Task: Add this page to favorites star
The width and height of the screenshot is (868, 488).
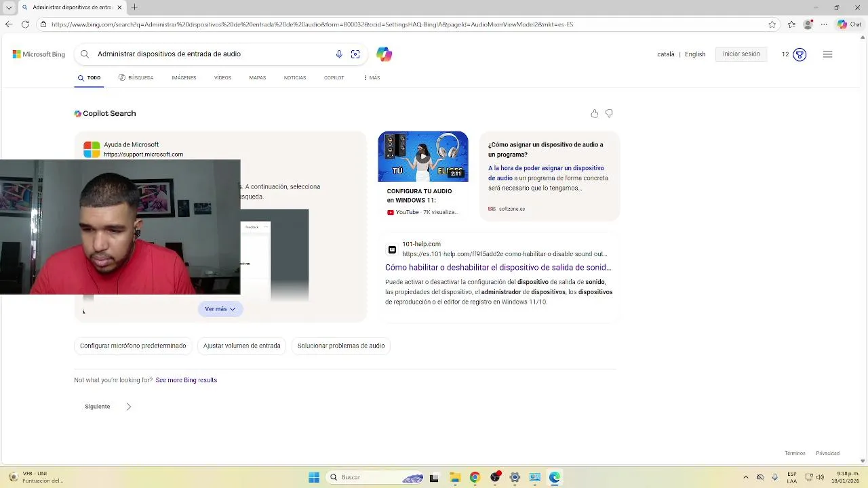Action: (772, 24)
